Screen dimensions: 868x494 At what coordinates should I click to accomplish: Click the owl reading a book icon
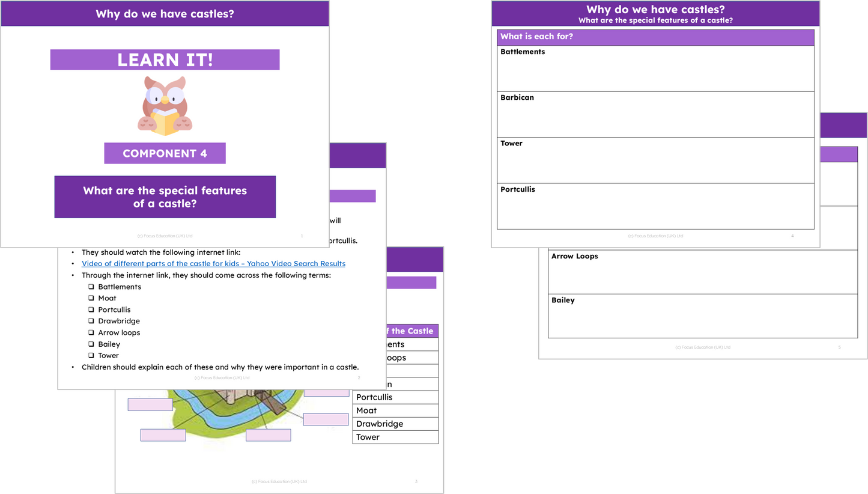pos(166,106)
